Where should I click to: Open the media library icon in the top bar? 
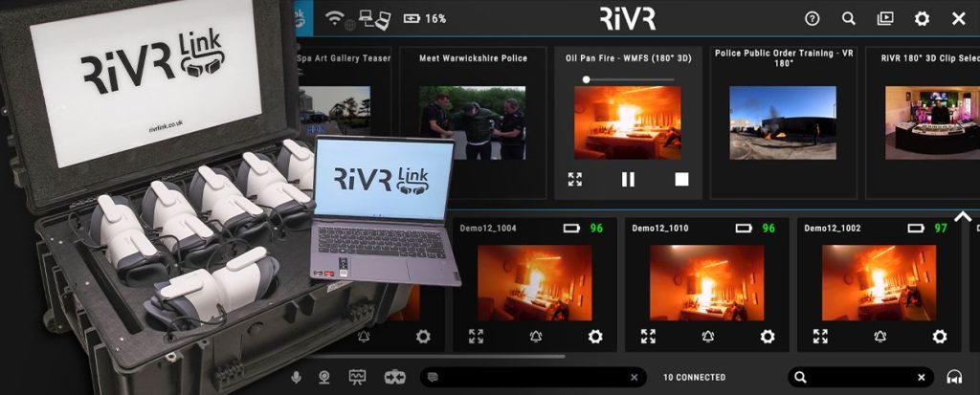[885, 19]
